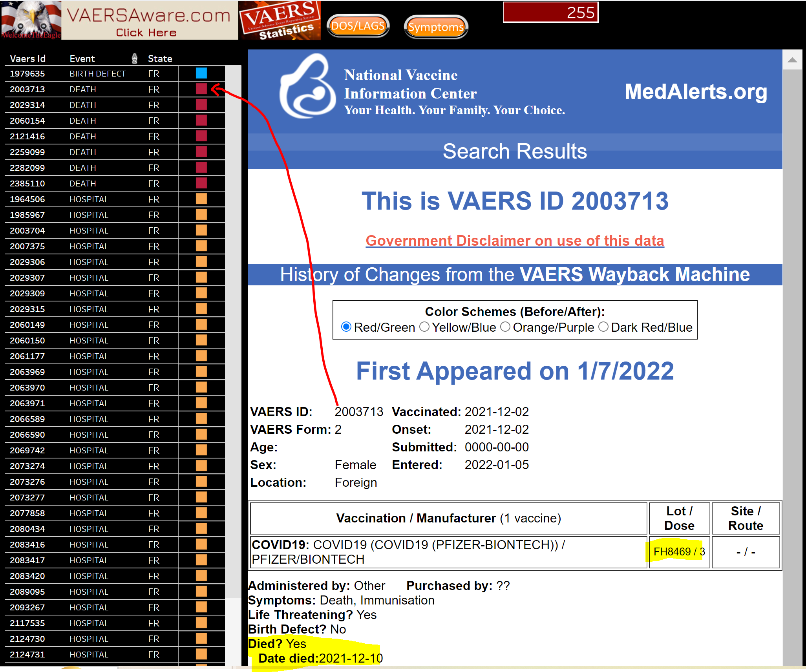Click the Date died 2021-12-10 text
This screenshot has height=672, width=806.
tap(320, 658)
